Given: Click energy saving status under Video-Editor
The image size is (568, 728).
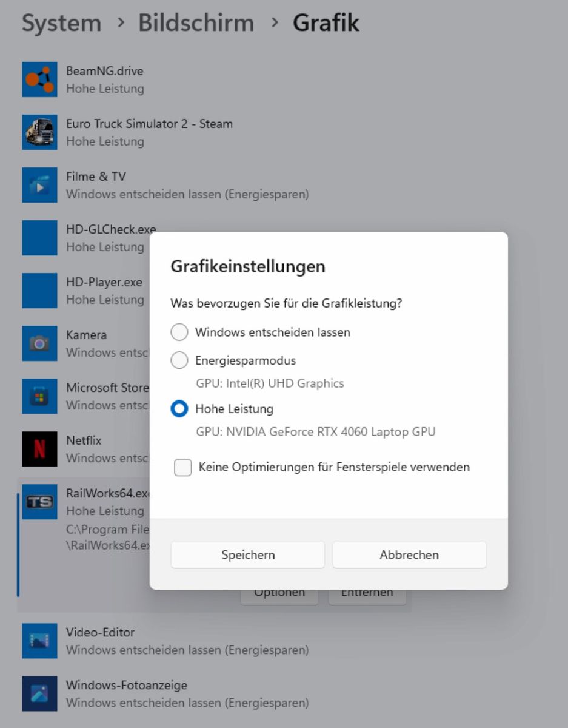Looking at the screenshot, I should (x=187, y=650).
